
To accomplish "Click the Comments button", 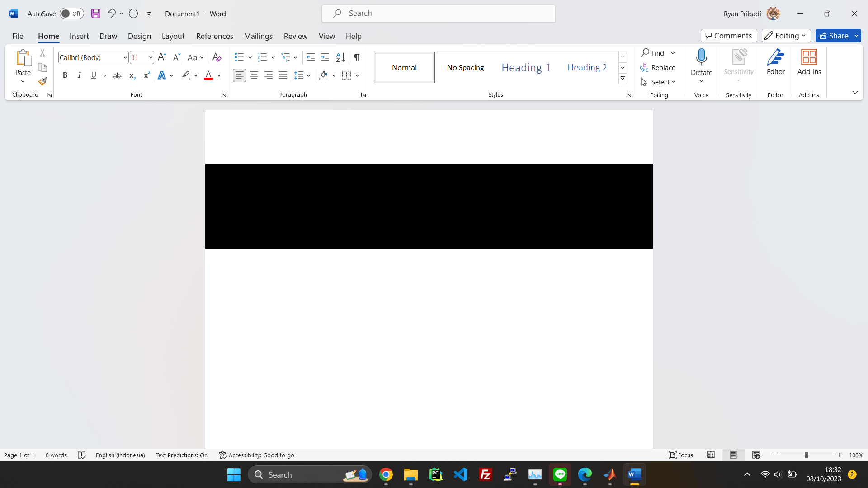I will point(729,36).
